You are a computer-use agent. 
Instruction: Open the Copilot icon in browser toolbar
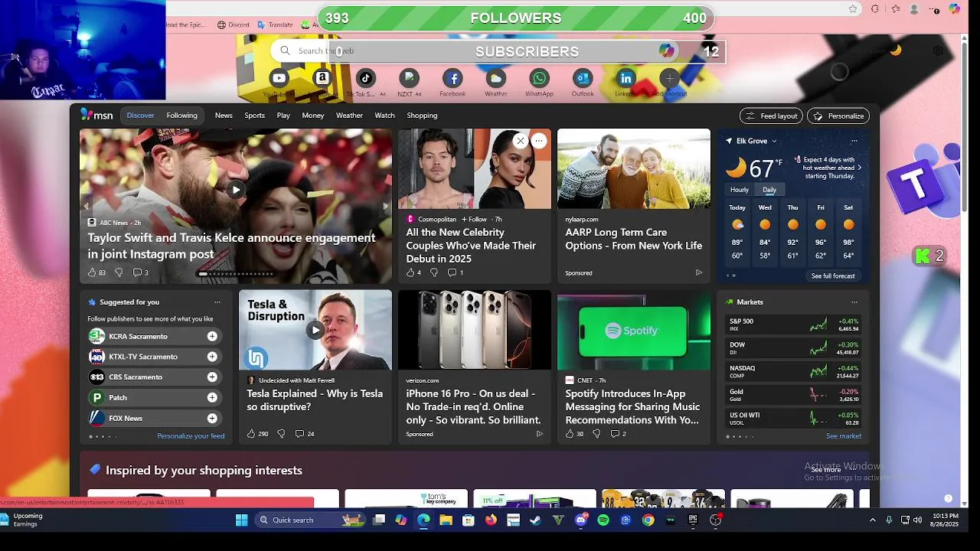pyautogui.click(x=954, y=9)
